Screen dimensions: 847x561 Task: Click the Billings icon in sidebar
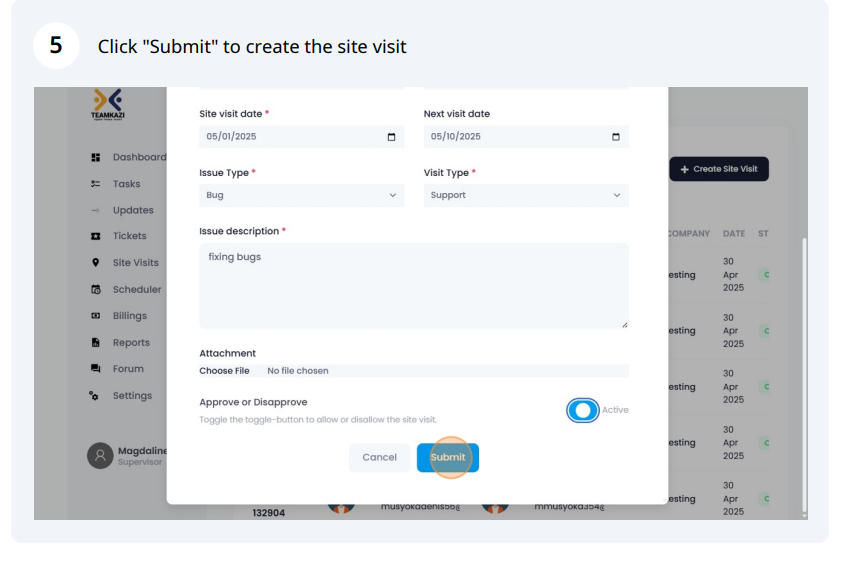96,316
